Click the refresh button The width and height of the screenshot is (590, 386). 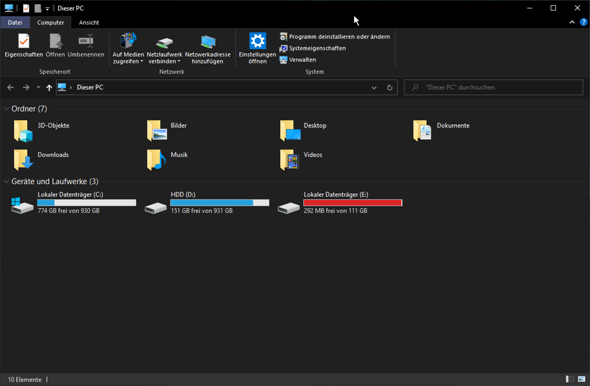point(389,88)
